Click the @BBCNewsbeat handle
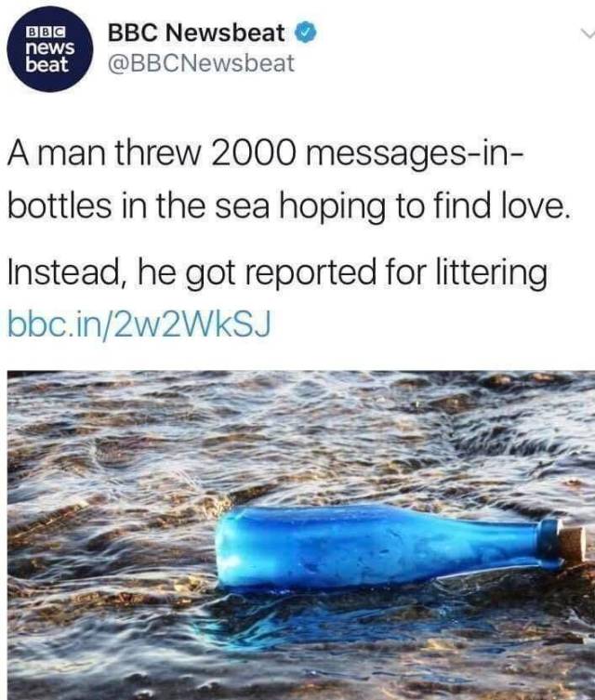Screen dimensions: 595x700 [x=202, y=62]
